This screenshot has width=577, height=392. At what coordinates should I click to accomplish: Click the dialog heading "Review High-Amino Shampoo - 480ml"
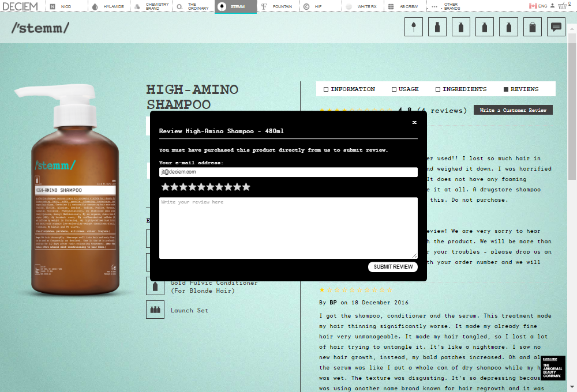(221, 131)
